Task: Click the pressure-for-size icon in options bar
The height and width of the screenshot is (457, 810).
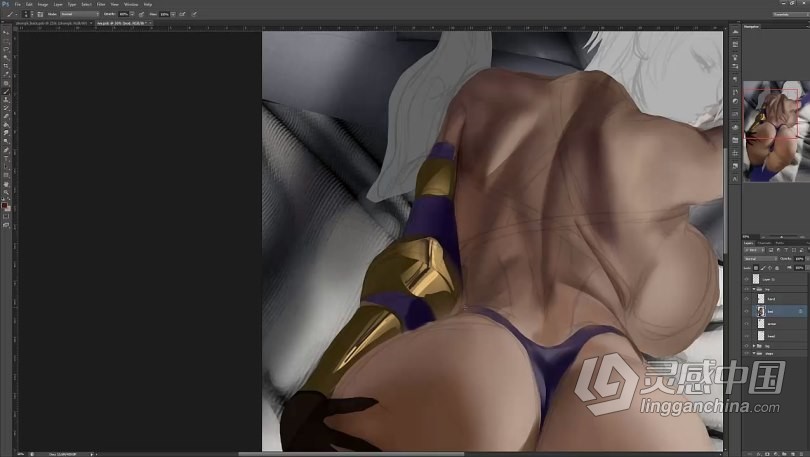Action: tap(194, 14)
